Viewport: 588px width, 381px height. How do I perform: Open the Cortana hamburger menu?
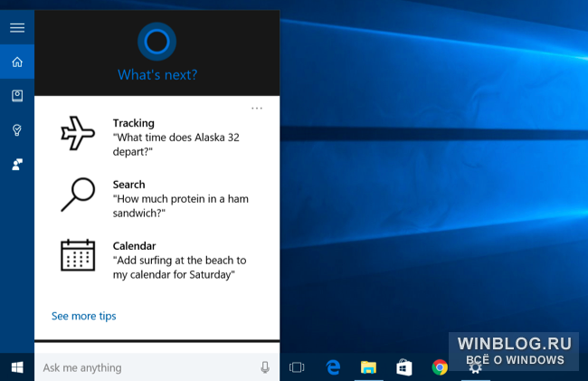point(17,28)
